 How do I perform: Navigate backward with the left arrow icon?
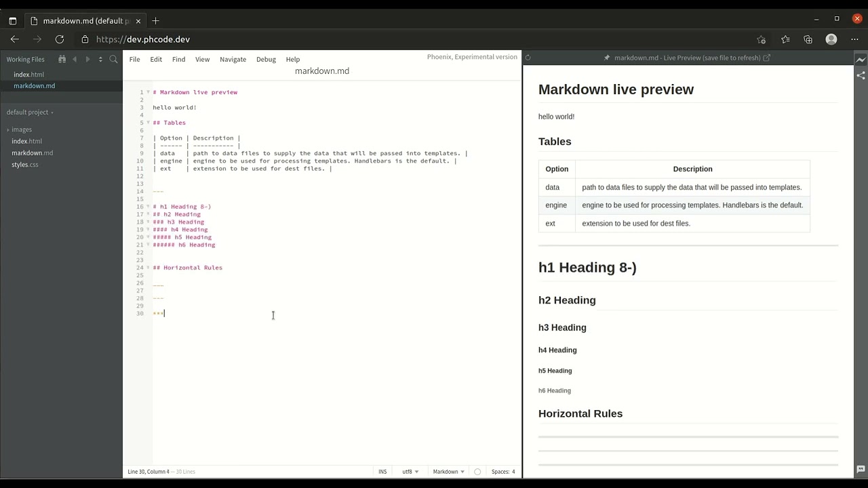[75, 59]
